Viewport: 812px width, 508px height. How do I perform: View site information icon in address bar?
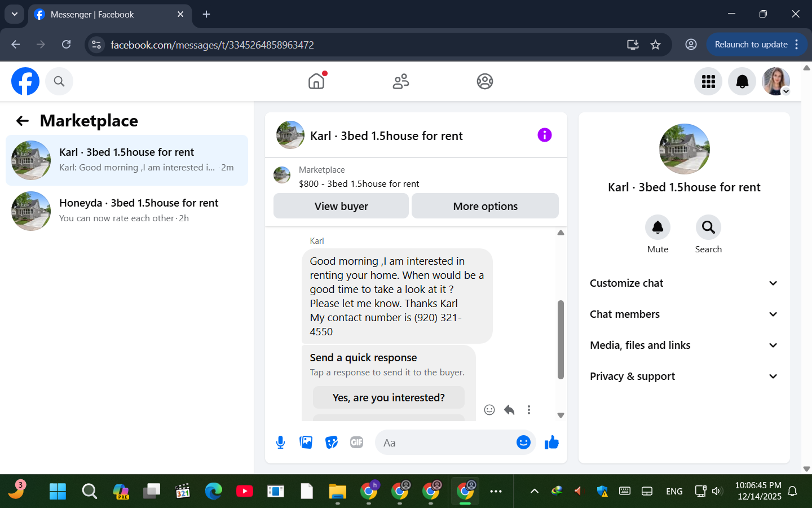(96, 45)
